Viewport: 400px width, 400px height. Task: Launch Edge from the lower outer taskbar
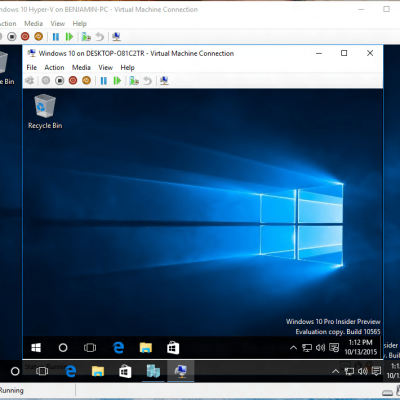point(70,371)
